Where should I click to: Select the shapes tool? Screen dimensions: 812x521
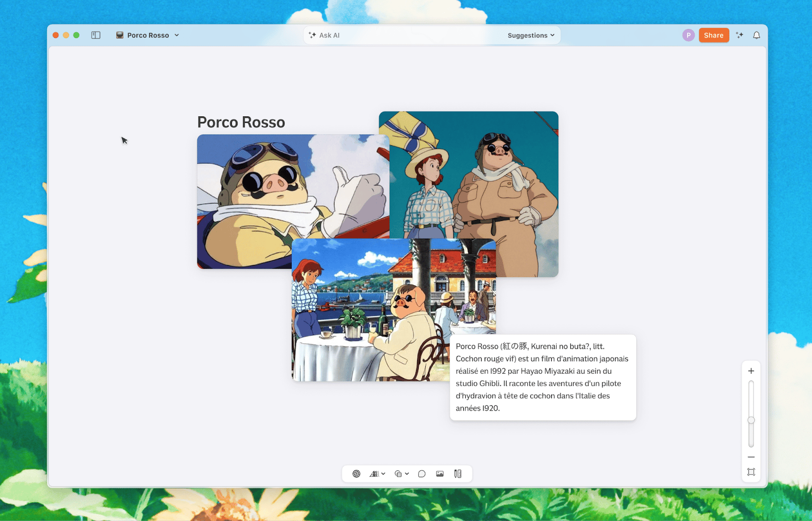coord(398,474)
